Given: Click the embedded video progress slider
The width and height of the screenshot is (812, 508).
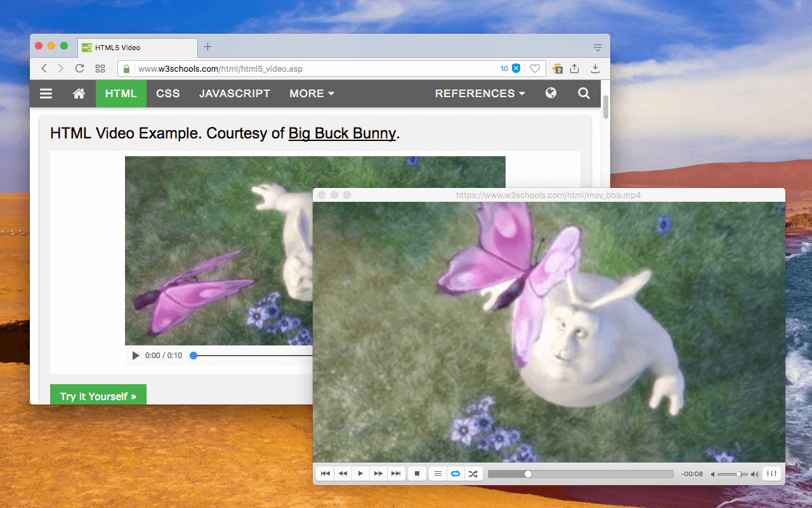Looking at the screenshot, I should point(252,356).
